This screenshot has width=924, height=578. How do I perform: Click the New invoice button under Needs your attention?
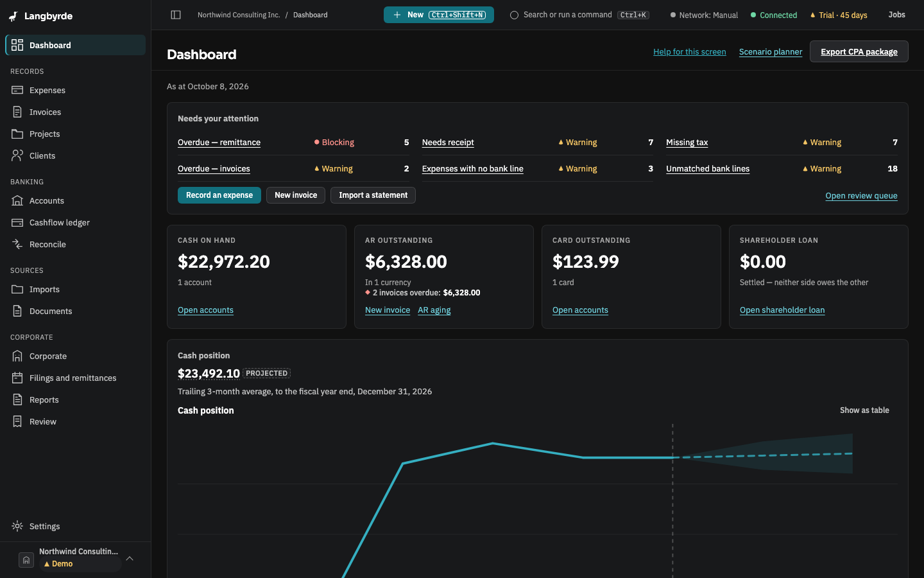pos(296,195)
